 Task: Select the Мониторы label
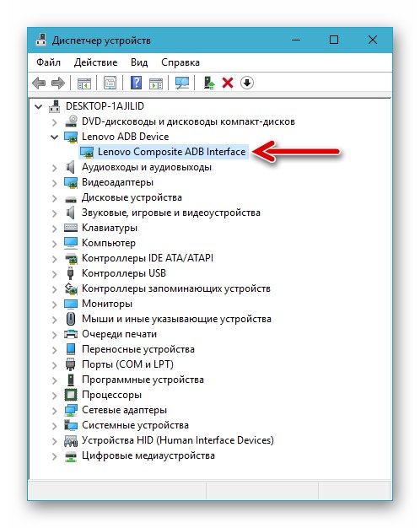click(x=107, y=304)
